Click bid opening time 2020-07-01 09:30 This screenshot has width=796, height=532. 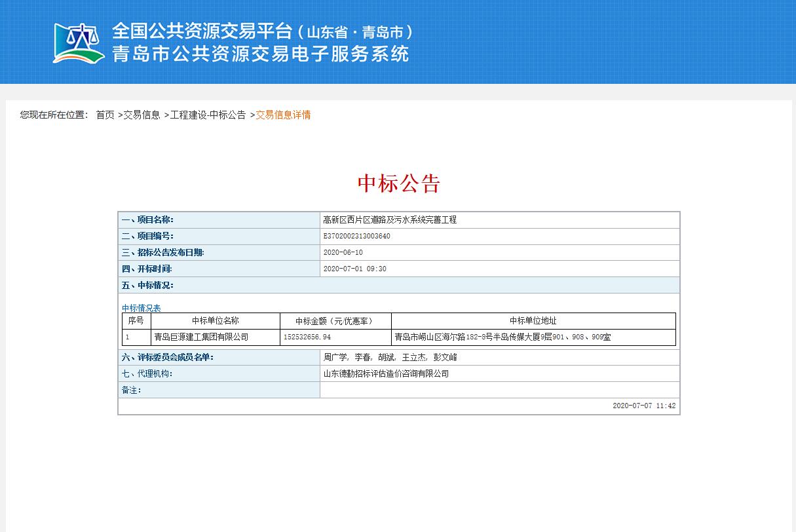(x=354, y=269)
